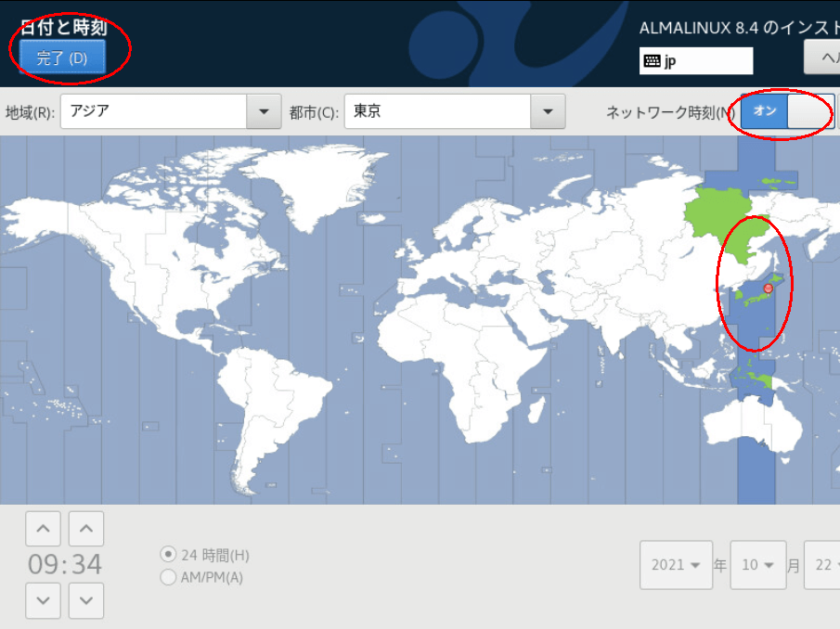Screen dimensions: 840x629
Task: Click the 日付と時刻 title
Action: pos(64,27)
